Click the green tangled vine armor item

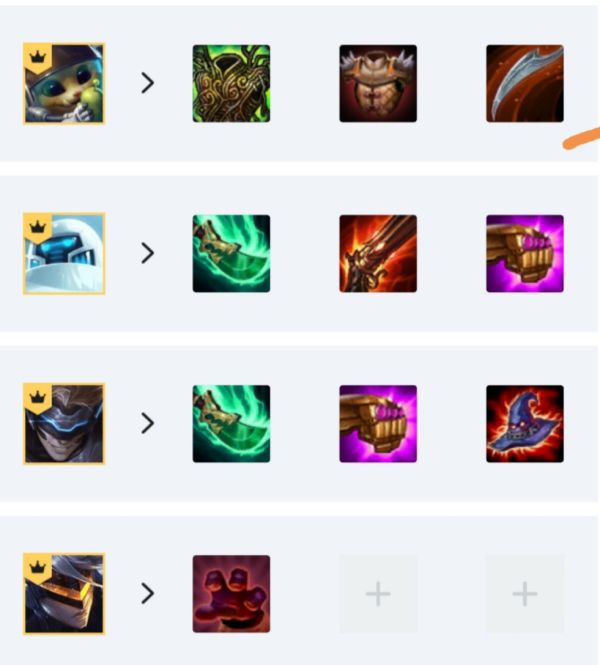[x=231, y=84]
